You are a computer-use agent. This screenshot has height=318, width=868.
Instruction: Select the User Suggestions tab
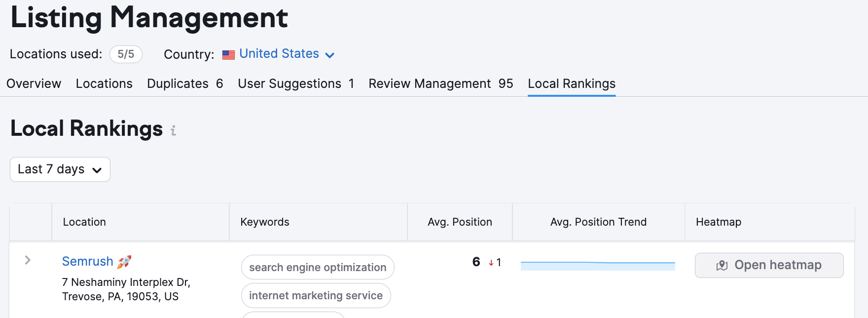coord(296,84)
